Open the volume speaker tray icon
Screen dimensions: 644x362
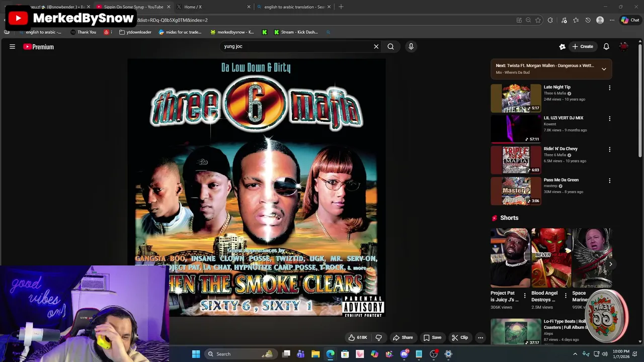click(x=605, y=354)
